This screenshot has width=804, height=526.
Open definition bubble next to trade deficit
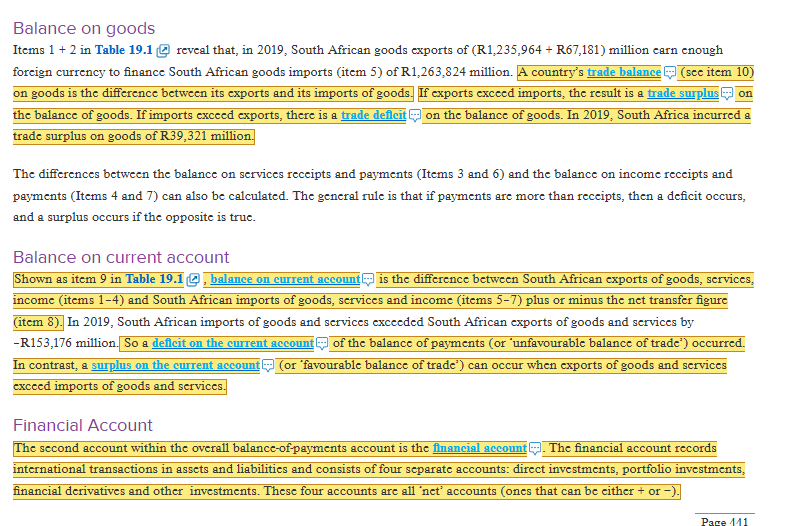click(x=415, y=115)
